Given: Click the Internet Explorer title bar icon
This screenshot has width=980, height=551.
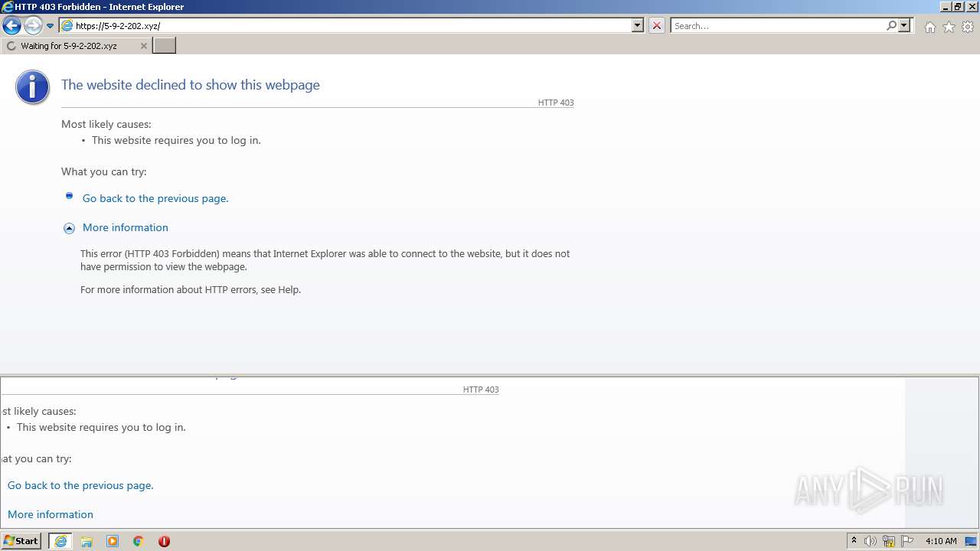Looking at the screenshot, I should pos(8,7).
